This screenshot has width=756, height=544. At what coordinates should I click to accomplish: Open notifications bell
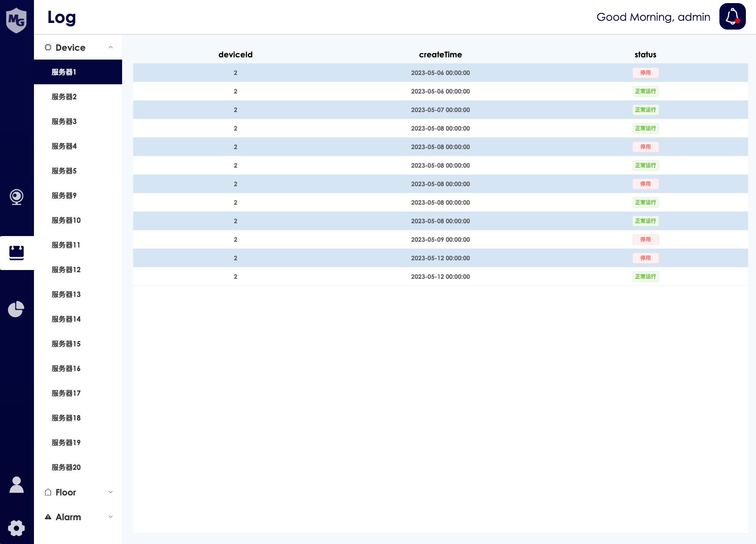(732, 17)
